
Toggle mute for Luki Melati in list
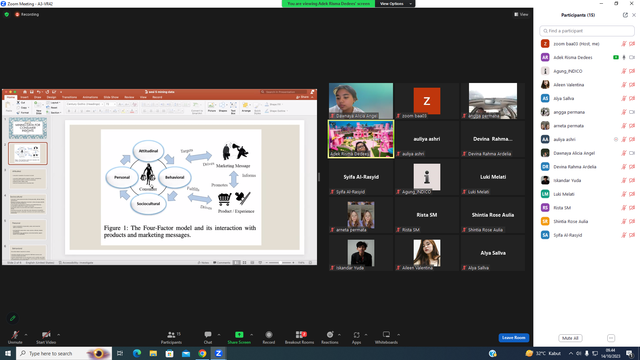[x=624, y=194]
